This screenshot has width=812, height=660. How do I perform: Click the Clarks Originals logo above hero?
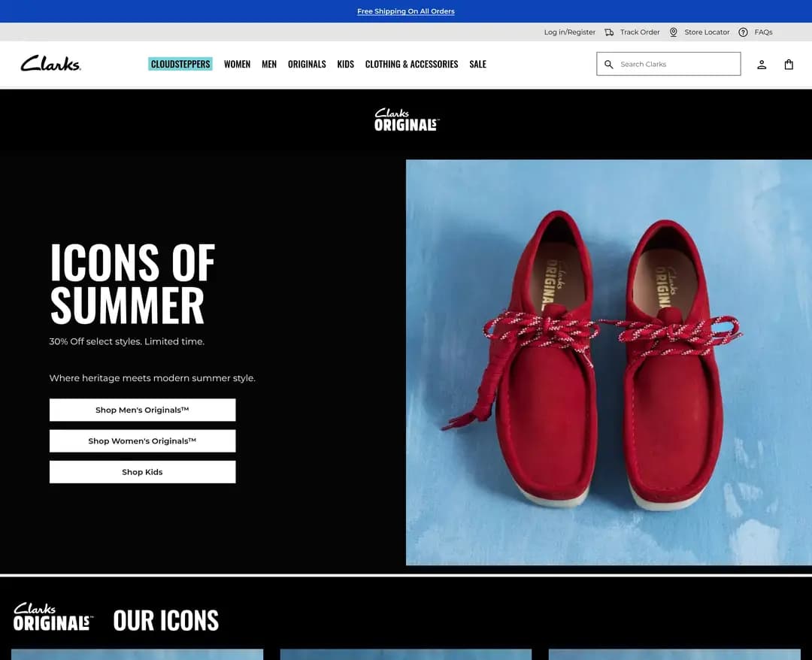407,120
